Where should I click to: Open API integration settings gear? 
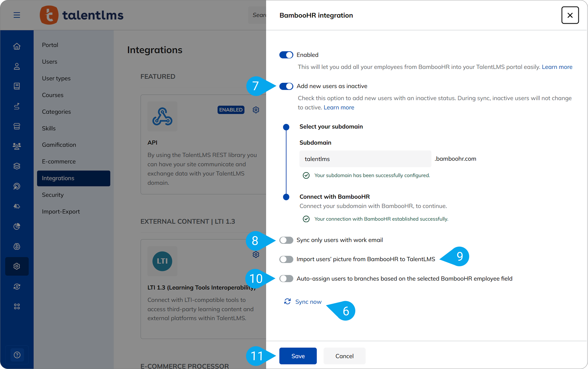tap(256, 110)
